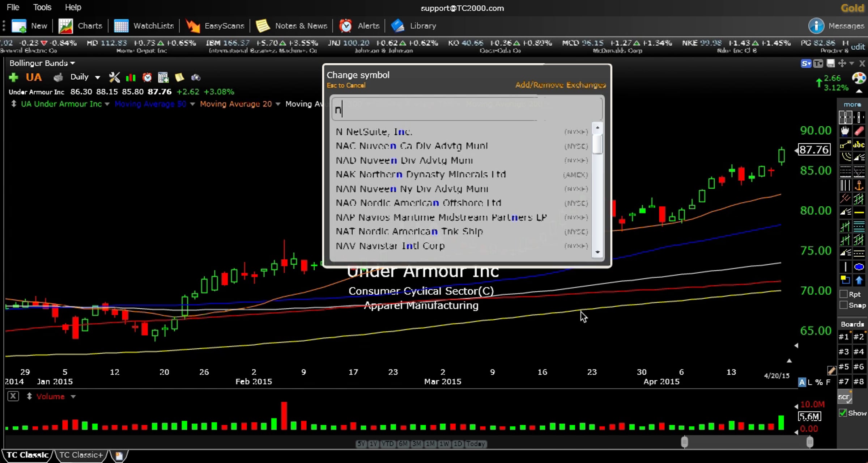Click the floppy disk save icon

[x=831, y=63]
